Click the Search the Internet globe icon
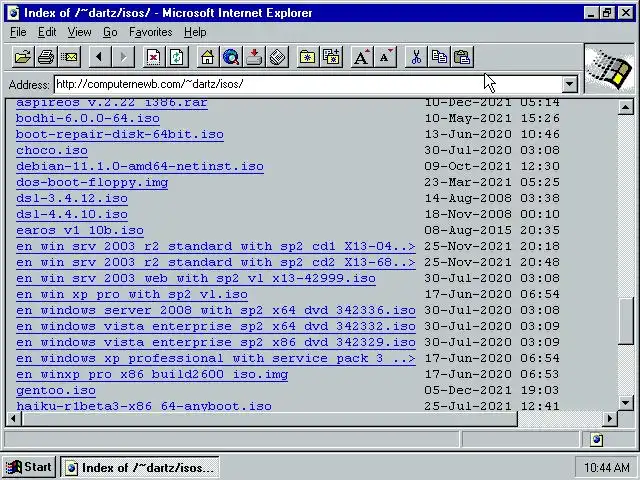The width and height of the screenshot is (640, 480). coord(231,57)
